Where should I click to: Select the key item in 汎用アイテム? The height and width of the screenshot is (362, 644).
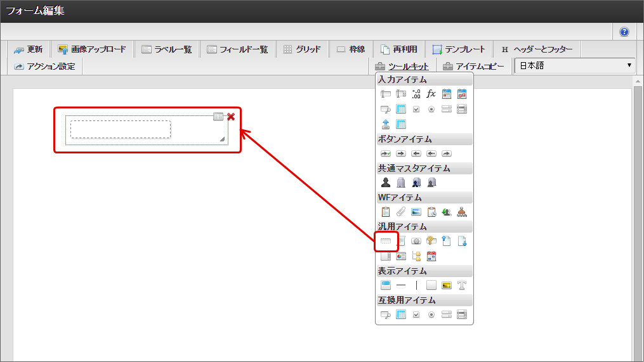click(431, 241)
